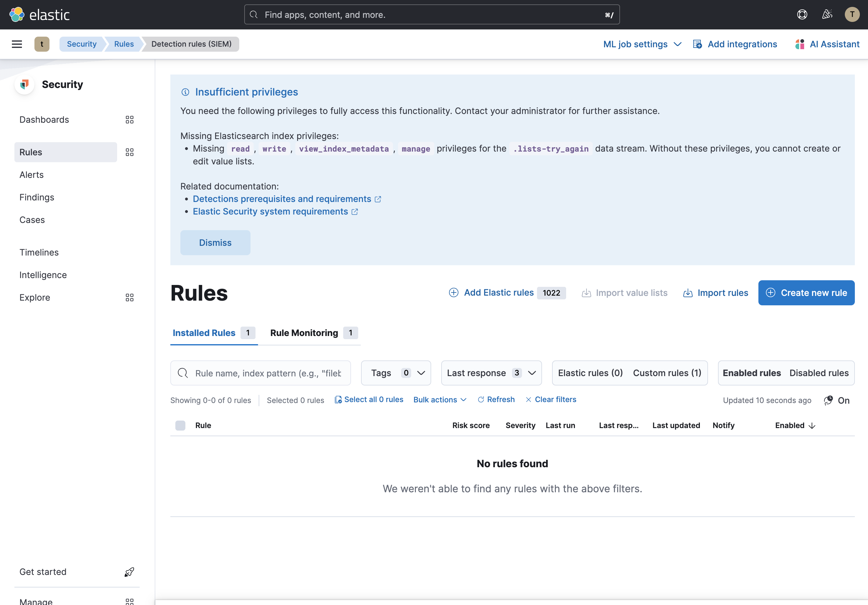The height and width of the screenshot is (605, 868).
Task: Click the Get started rocket icon
Action: [x=129, y=572]
